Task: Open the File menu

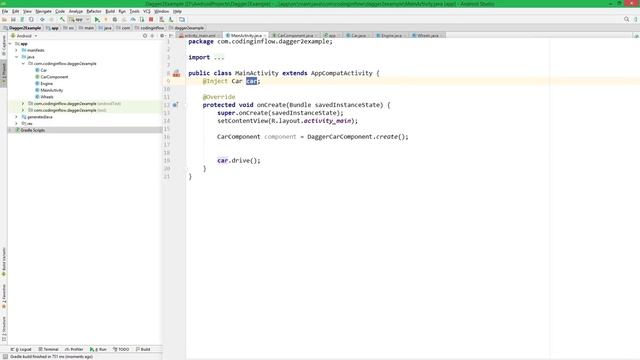Action: [5, 11]
